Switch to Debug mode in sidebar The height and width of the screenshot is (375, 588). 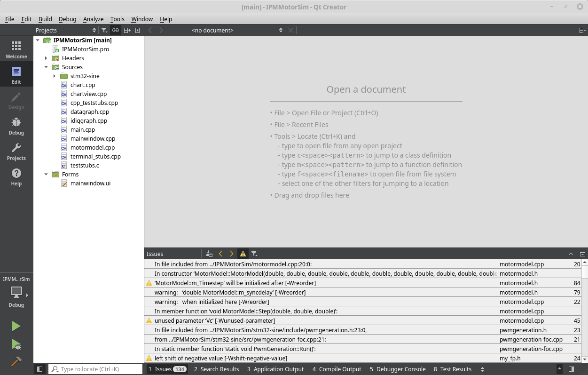(16, 126)
